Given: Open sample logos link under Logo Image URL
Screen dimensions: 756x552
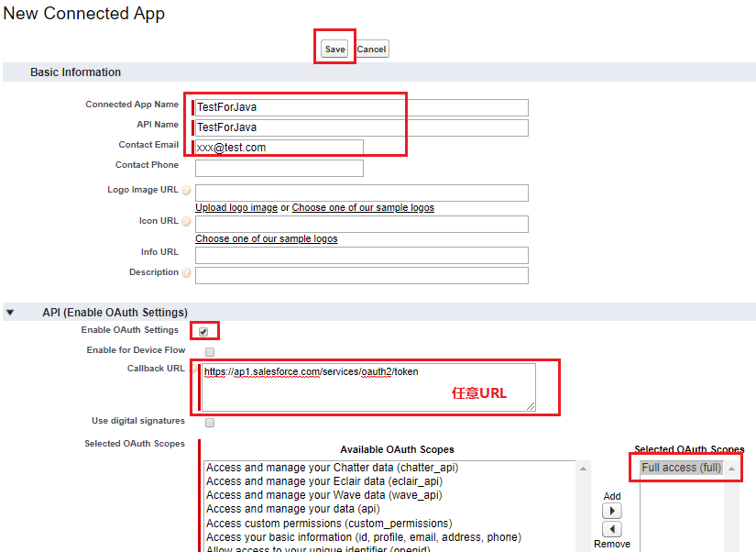Looking at the screenshot, I should 363,207.
